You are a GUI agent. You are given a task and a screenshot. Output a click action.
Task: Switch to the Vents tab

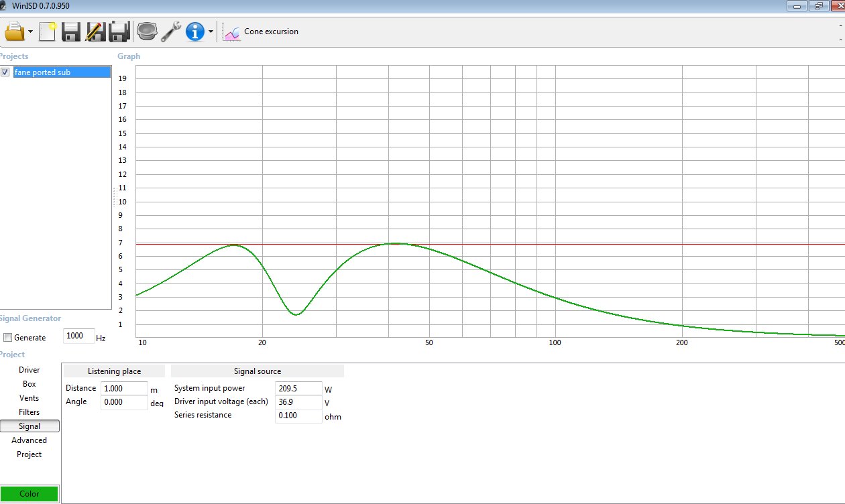(x=30, y=398)
